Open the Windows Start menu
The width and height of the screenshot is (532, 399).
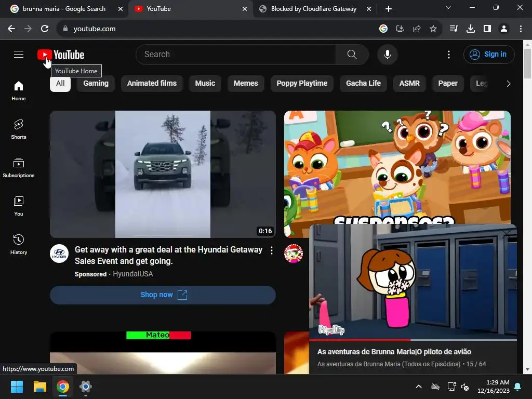pyautogui.click(x=17, y=387)
